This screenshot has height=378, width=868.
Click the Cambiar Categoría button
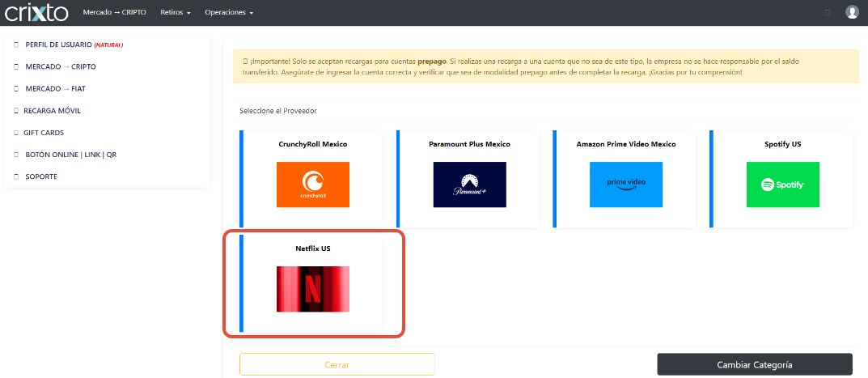click(755, 365)
